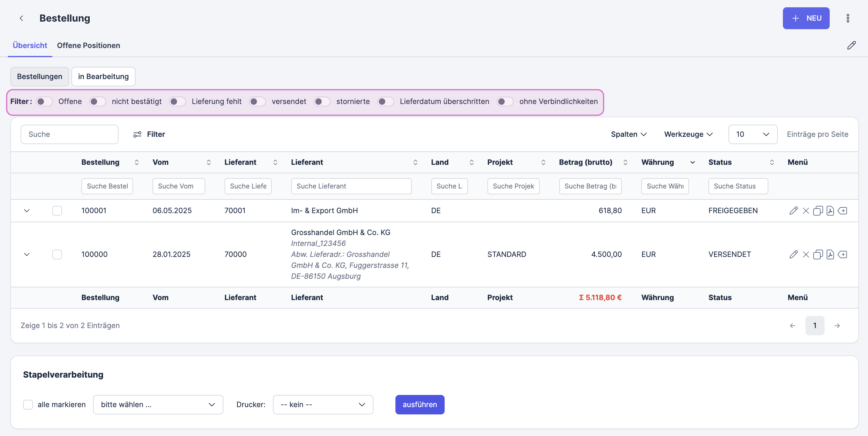
Task: Click the pencil edit icon below NEU
Action: pyautogui.click(x=851, y=45)
